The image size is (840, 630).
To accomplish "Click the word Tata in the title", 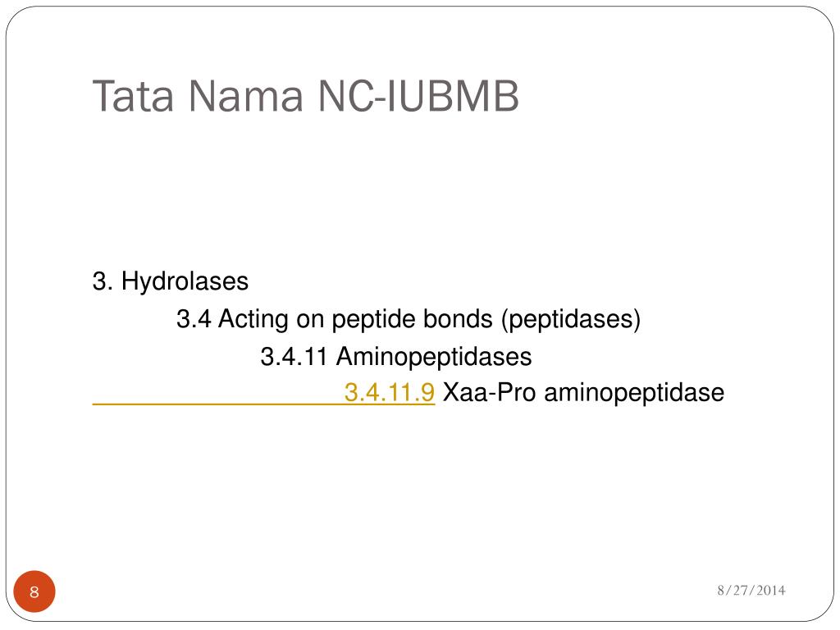I will point(133,97).
